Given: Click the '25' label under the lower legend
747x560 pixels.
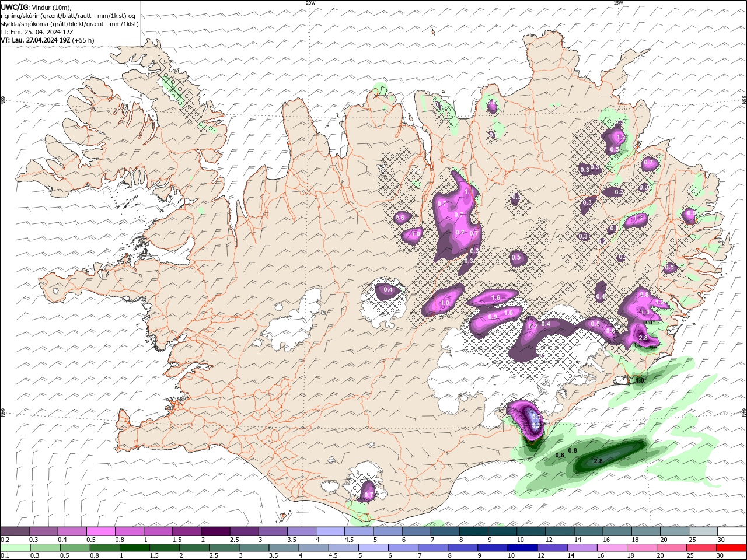Looking at the screenshot, I should [x=691, y=556].
